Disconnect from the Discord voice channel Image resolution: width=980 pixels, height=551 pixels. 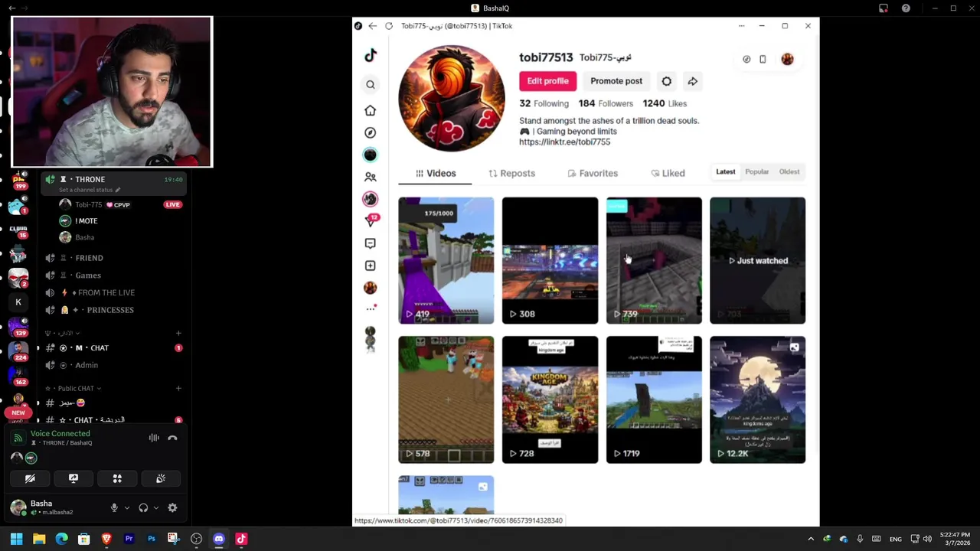(x=172, y=438)
